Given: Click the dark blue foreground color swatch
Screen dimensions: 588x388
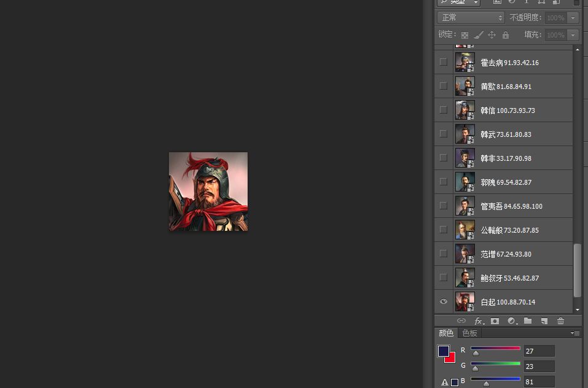Looking at the screenshot, I should pyautogui.click(x=443, y=351).
